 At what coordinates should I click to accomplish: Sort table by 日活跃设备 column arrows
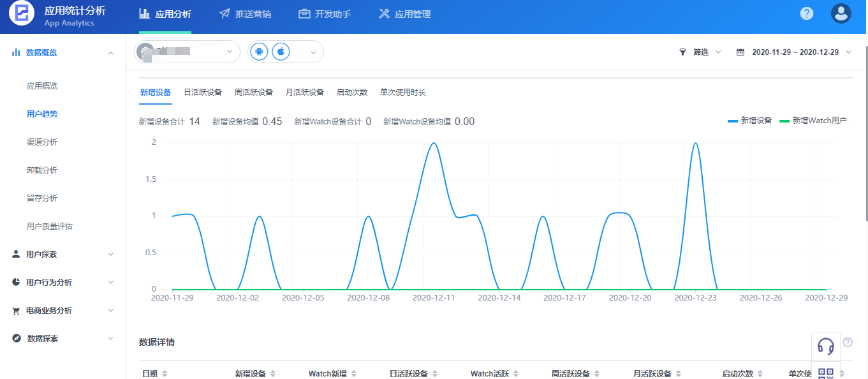435,374
